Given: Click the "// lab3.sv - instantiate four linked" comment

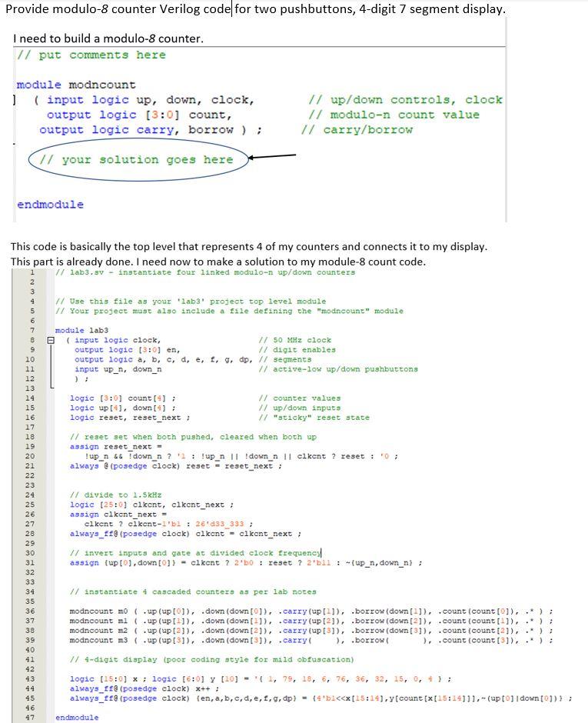Looking at the screenshot, I should (x=205, y=272).
